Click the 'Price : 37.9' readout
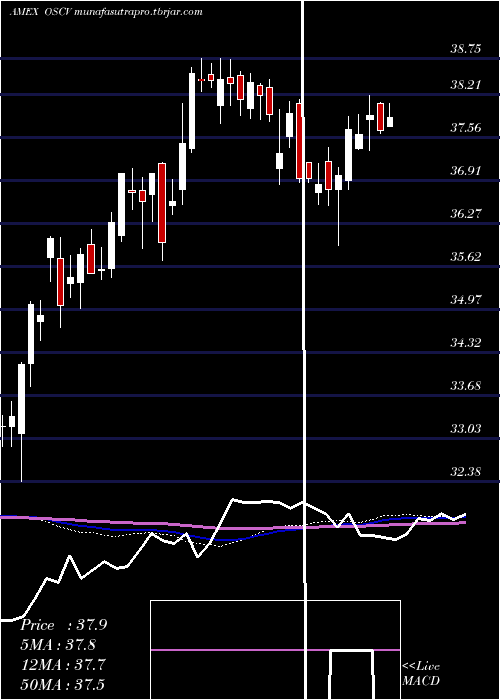 tap(63, 625)
